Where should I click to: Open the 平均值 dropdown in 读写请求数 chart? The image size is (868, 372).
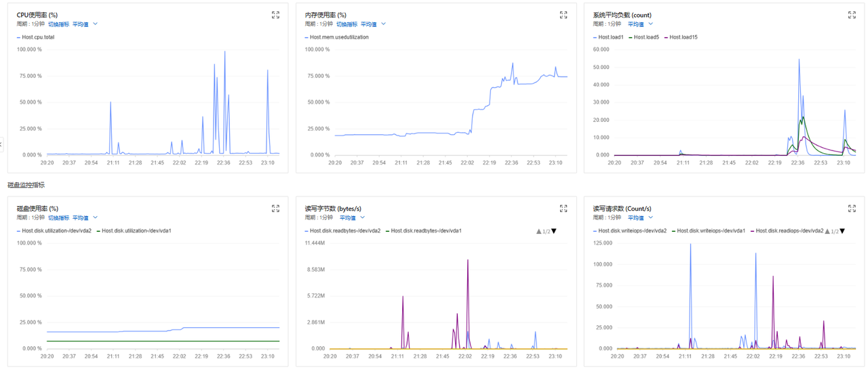click(640, 218)
